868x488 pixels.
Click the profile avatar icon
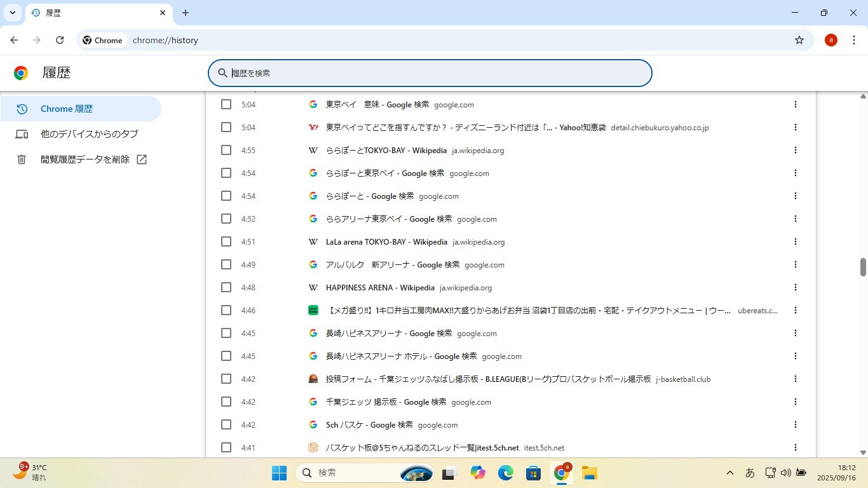coord(831,40)
